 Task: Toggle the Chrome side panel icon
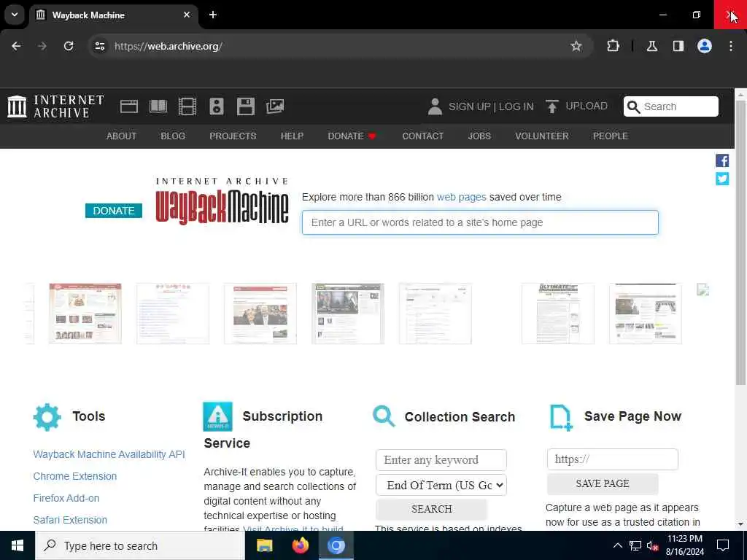[x=678, y=46]
